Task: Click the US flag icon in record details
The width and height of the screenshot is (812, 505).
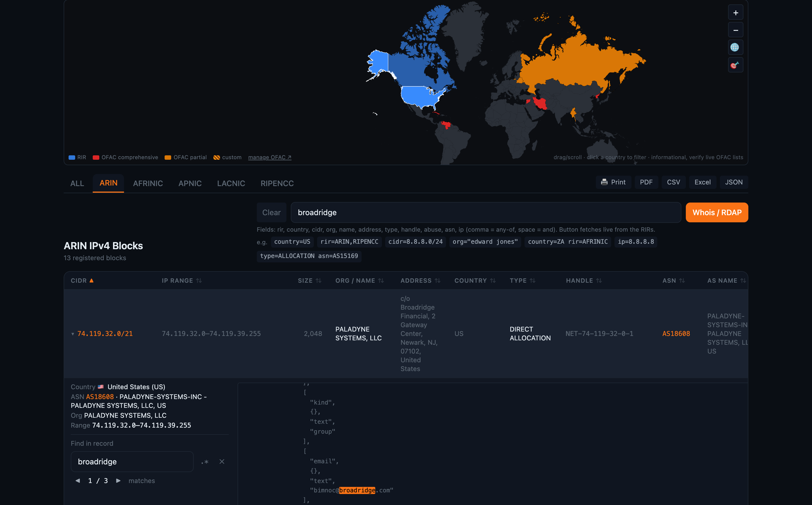Action: click(100, 387)
